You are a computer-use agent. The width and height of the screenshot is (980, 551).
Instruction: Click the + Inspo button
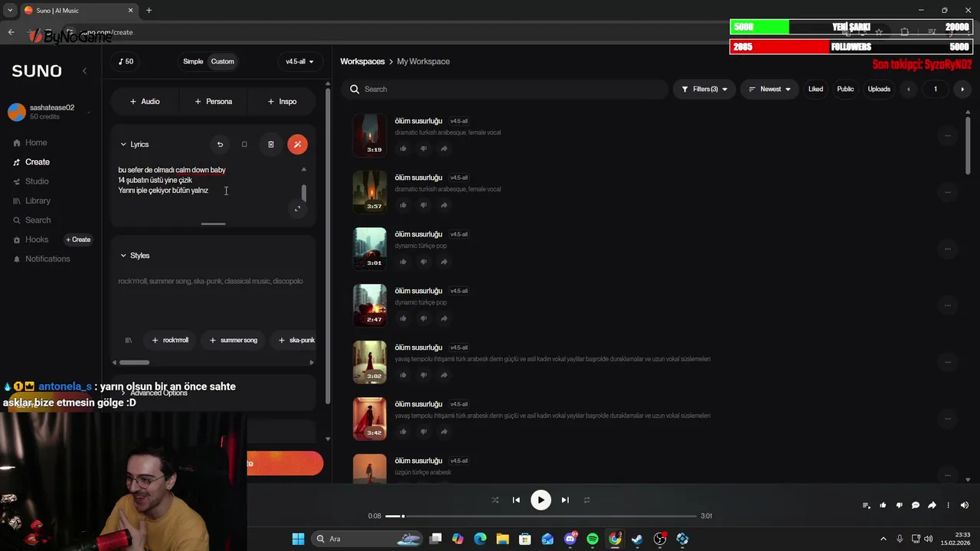(x=282, y=101)
